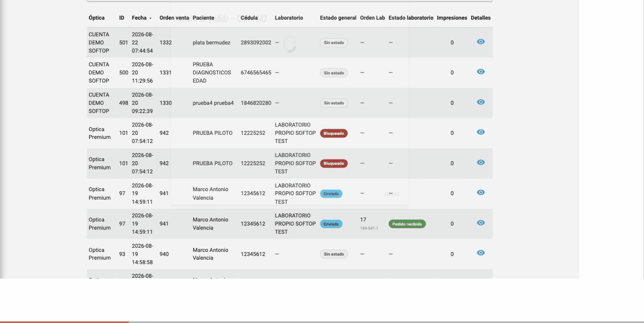
Task: Click Estado general column header
Action: [x=338, y=18]
